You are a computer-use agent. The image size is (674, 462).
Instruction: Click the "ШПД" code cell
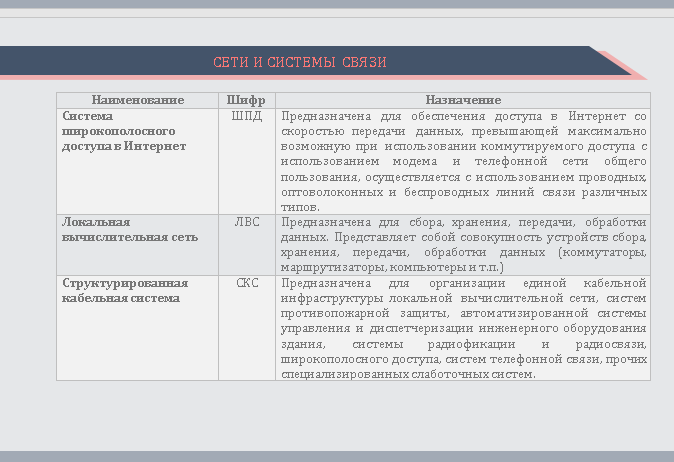point(246,117)
